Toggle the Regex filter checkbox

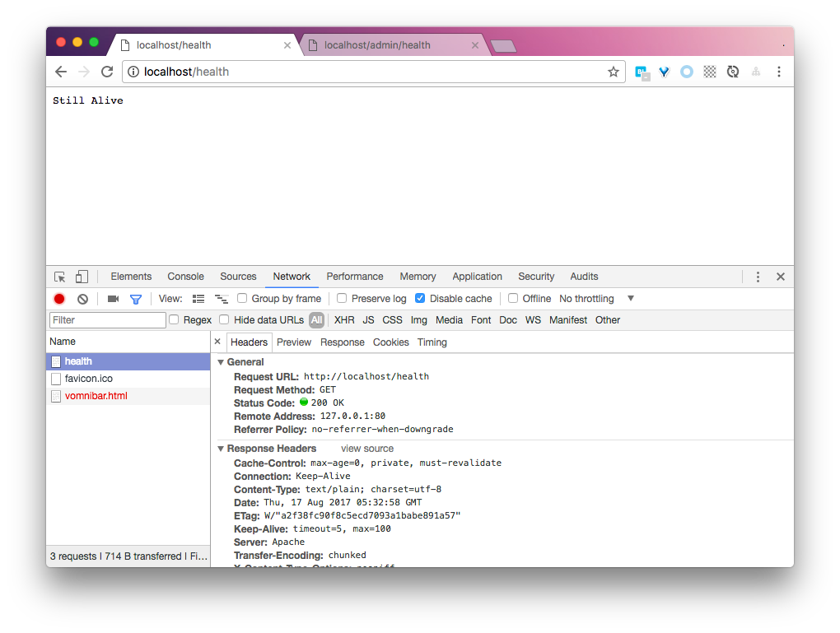[174, 319]
